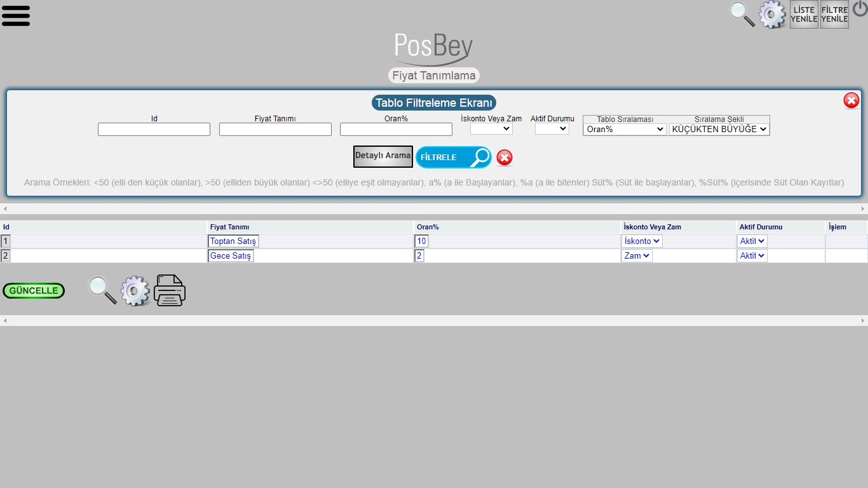Close the Tablo Filtreleme Ekranı panel

click(x=851, y=100)
